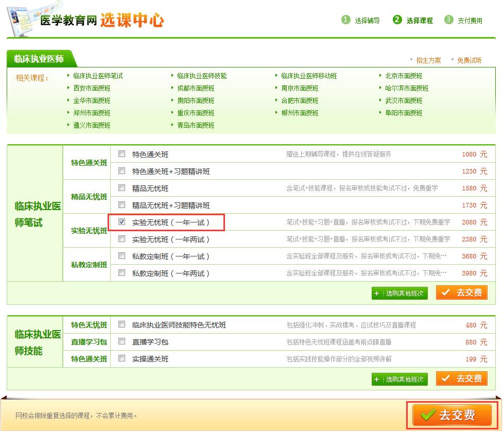The image size is (504, 431).
Task: Select the 私教定制班（一年两试） checkbox
Action: pyautogui.click(x=122, y=273)
